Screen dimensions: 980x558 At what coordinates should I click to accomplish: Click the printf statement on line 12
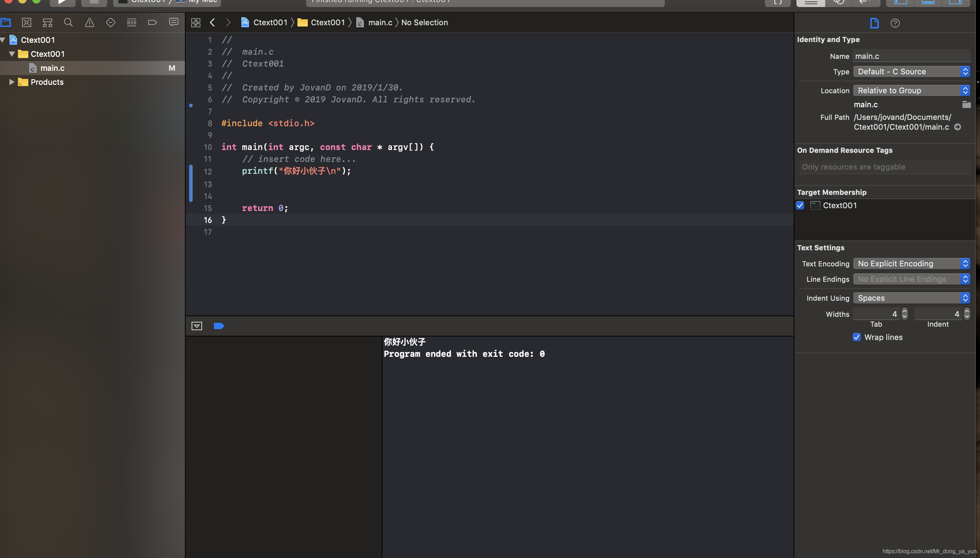pyautogui.click(x=296, y=171)
